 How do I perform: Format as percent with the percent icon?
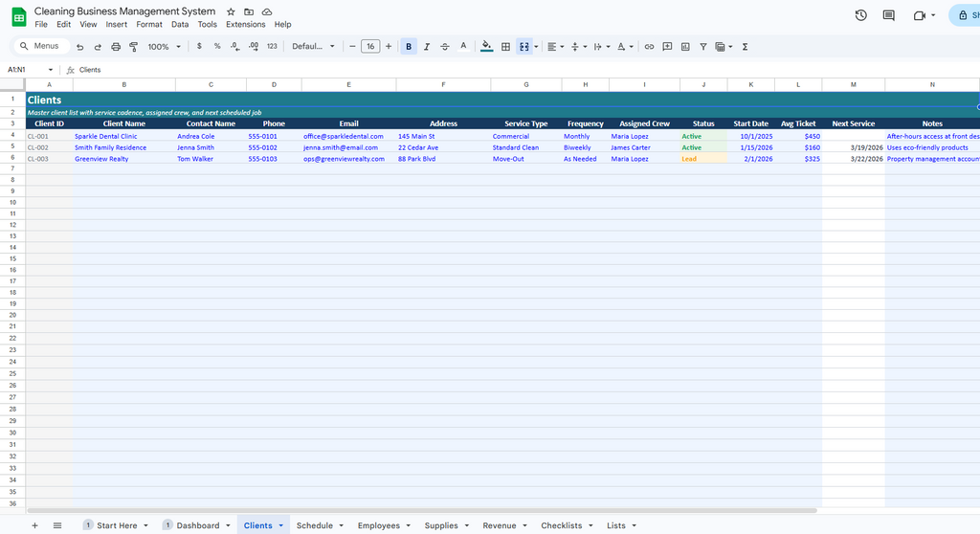pyautogui.click(x=217, y=46)
